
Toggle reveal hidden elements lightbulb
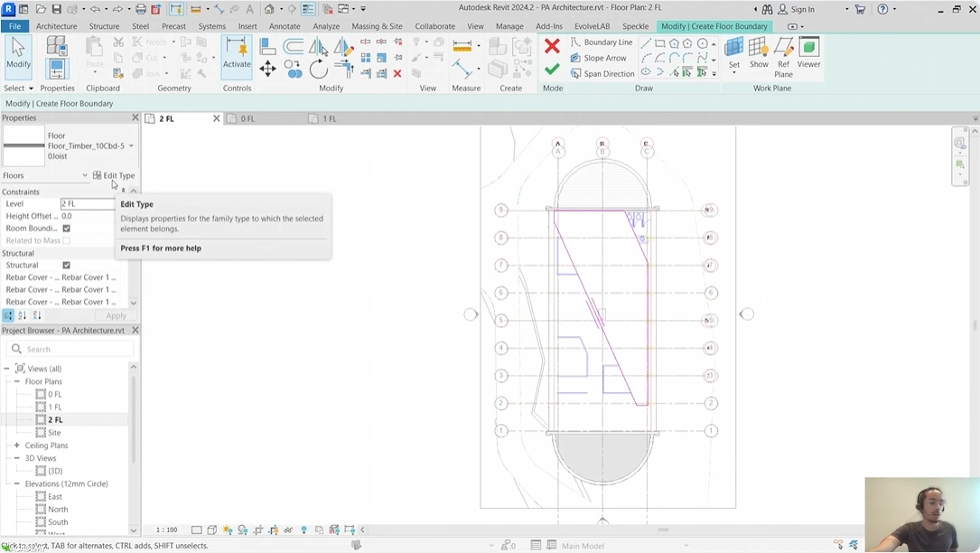pos(303,530)
